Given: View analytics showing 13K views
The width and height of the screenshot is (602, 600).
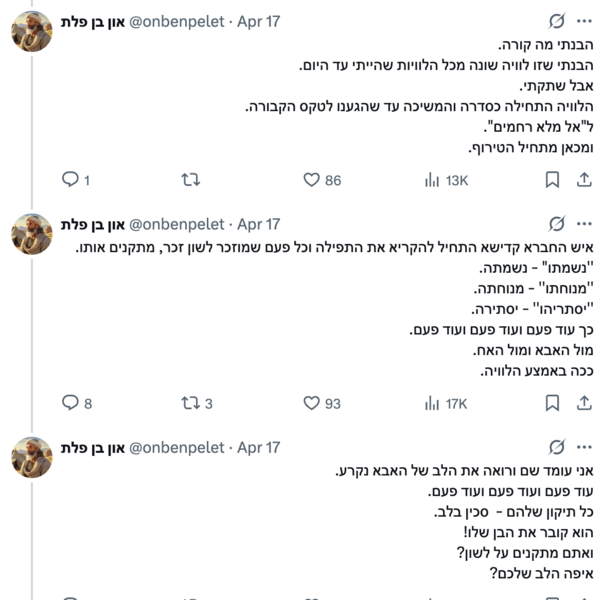Looking at the screenshot, I should point(446,180).
